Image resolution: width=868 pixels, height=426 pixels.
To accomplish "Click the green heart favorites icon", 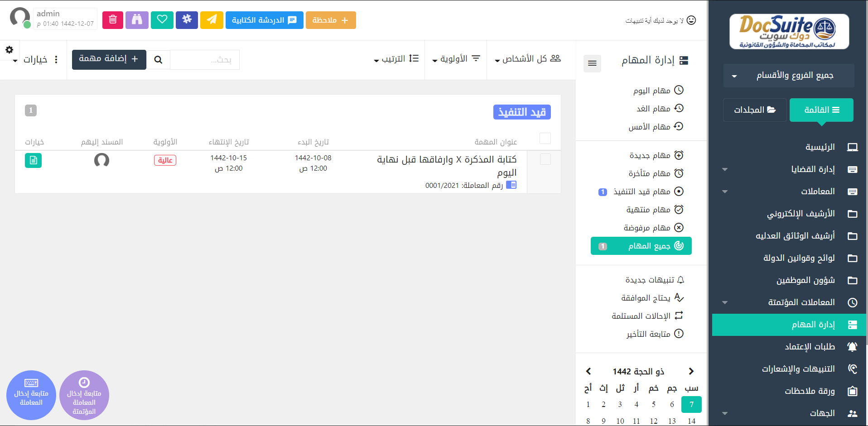I will [x=162, y=20].
